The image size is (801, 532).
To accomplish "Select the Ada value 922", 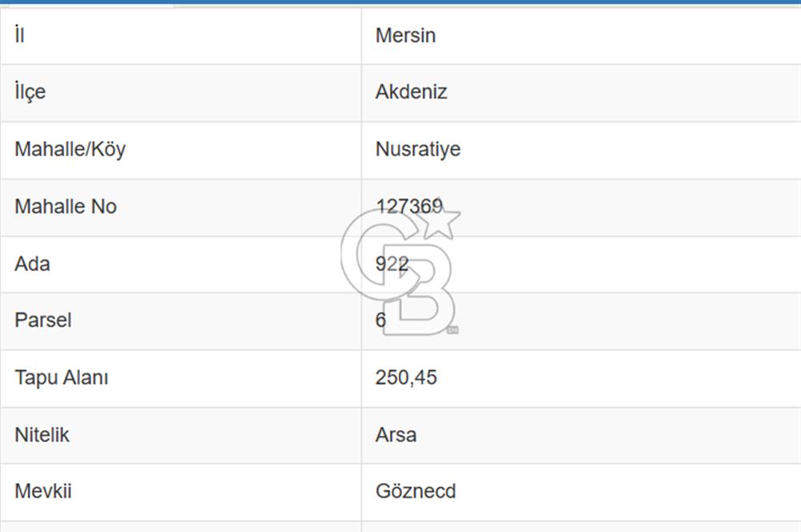I will [392, 264].
